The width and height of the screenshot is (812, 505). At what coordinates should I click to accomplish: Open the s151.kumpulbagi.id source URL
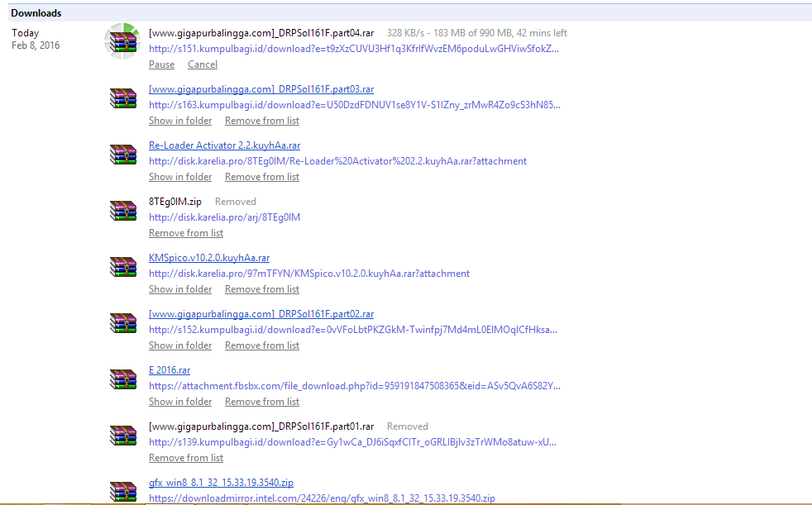point(354,49)
